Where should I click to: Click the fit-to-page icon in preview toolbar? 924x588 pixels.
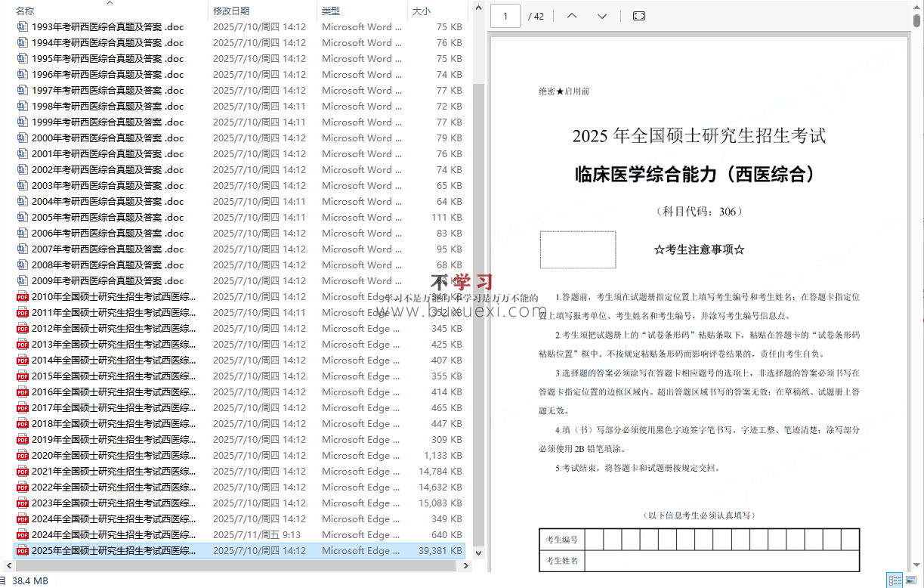638,16
